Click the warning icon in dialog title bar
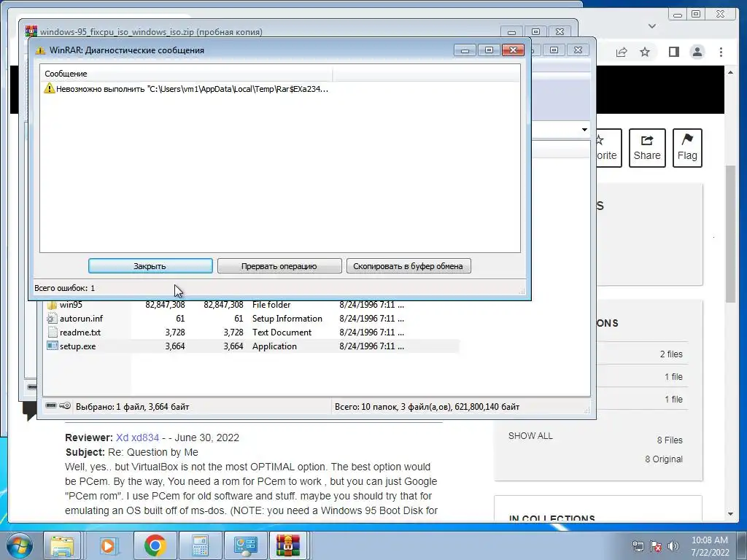Image resolution: width=747 pixels, height=560 pixels. point(41,50)
